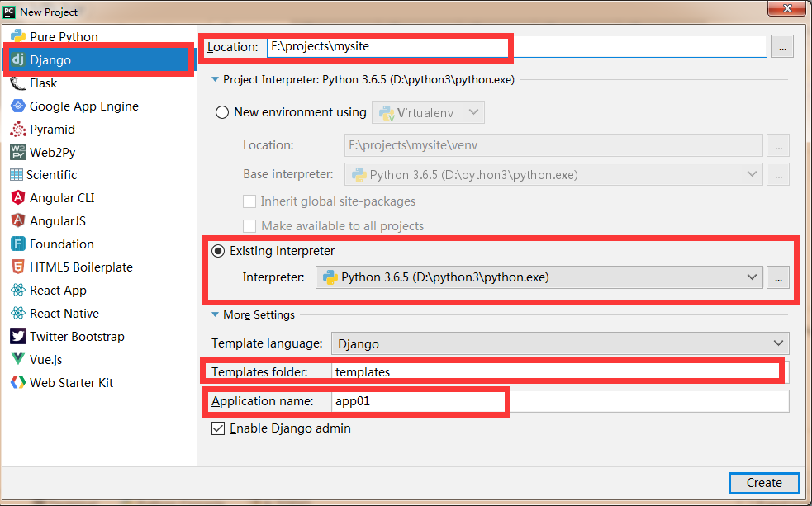This screenshot has width=812, height=506.
Task: Click the Google App Engine icon
Action: pyautogui.click(x=18, y=106)
